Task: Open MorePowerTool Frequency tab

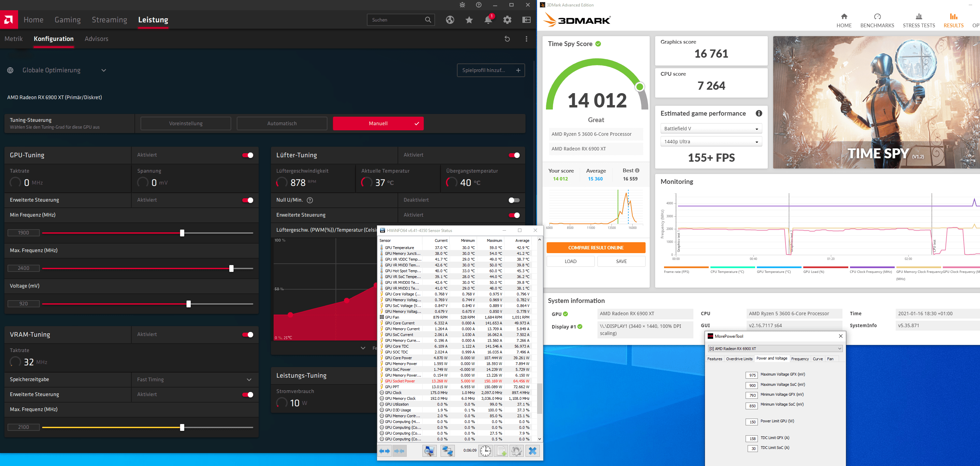Action: coord(800,359)
